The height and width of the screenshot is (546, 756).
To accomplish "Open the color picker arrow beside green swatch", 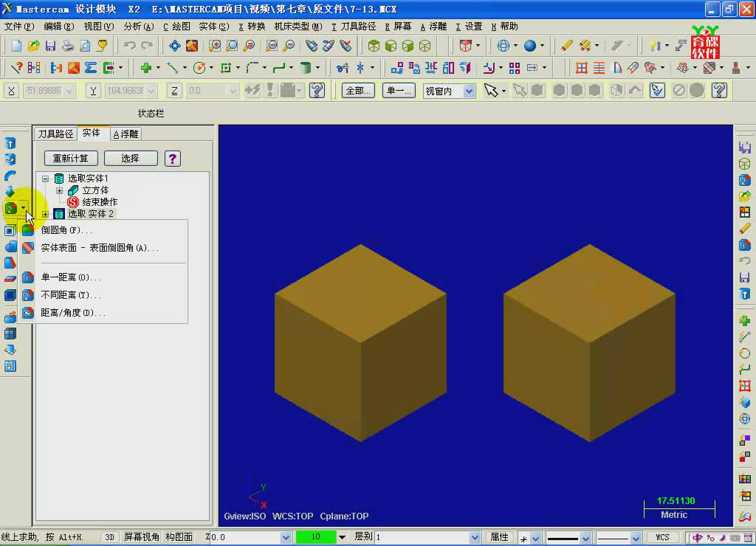I will 343,537.
